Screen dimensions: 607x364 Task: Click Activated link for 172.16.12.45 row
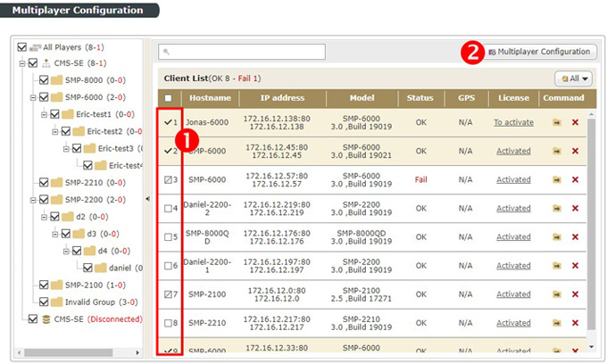[513, 152]
